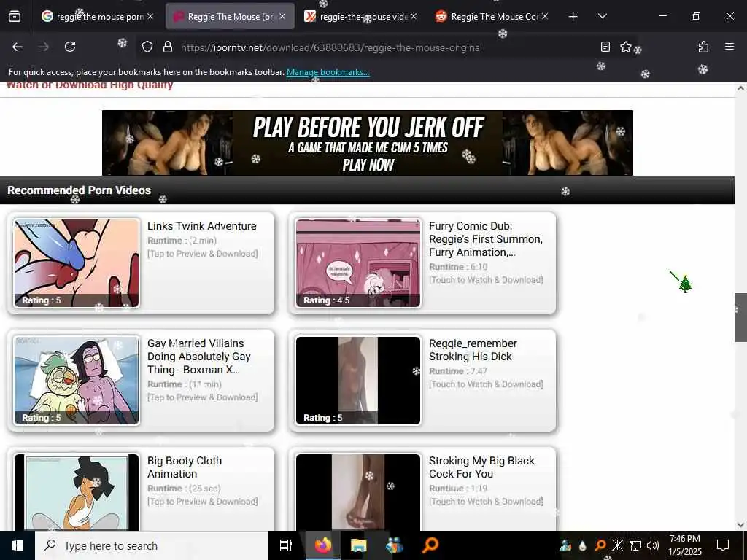
Task: Click the water droplet tray icon
Action: 582,545
